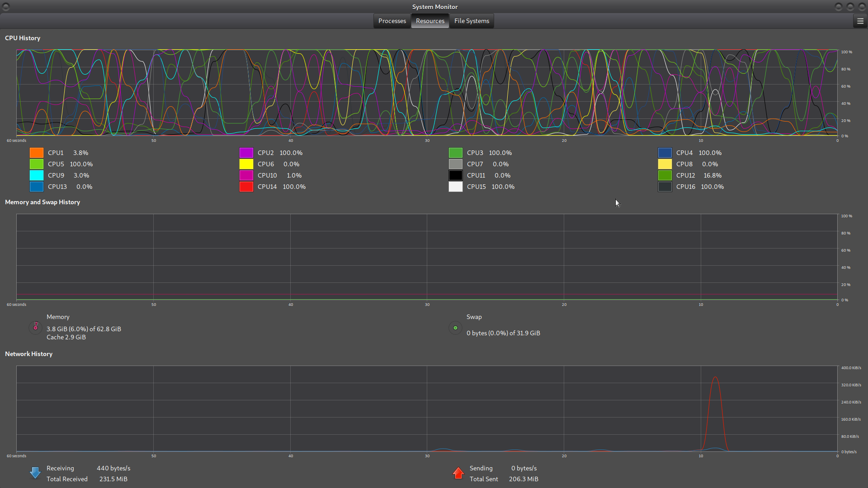Pick a color for CPU2 magenta swatch
This screenshot has width=868, height=488.
pos(246,153)
